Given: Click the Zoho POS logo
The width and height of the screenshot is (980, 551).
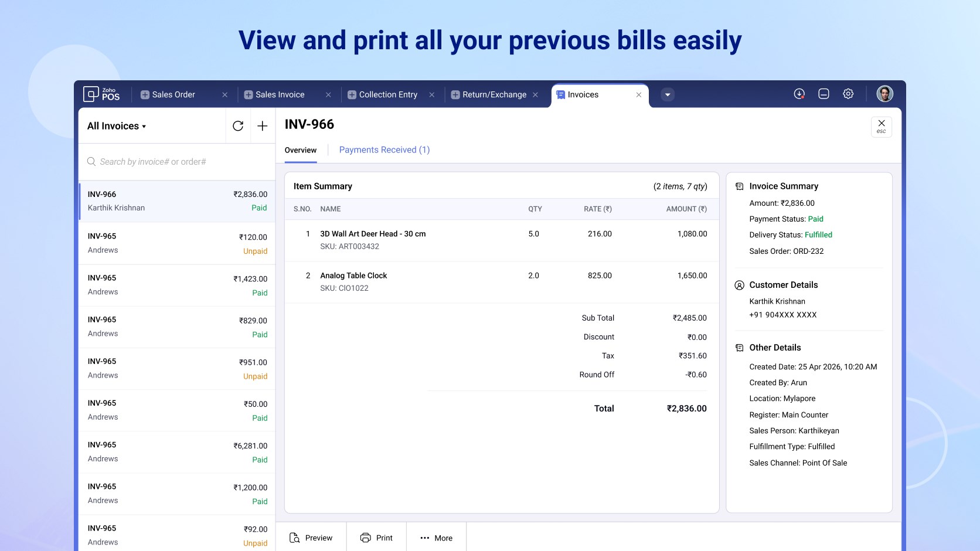Looking at the screenshot, I should point(101,94).
